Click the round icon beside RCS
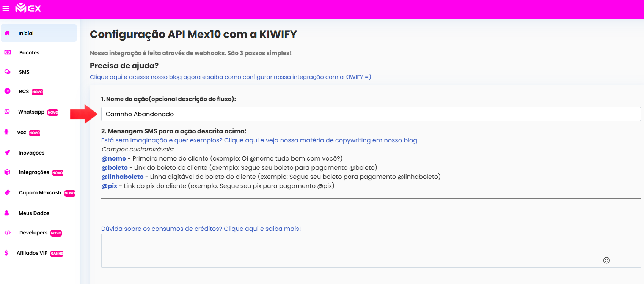 point(7,91)
